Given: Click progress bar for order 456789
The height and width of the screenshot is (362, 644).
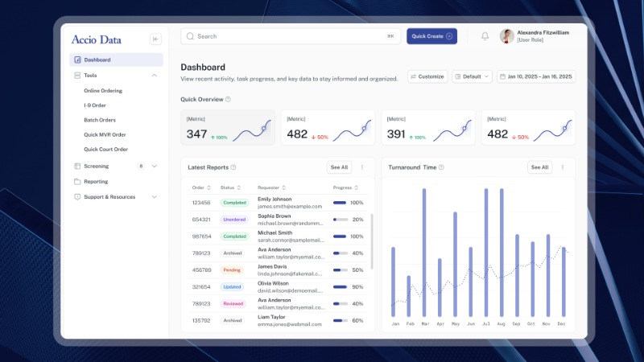Looking at the screenshot, I should [x=341, y=270].
